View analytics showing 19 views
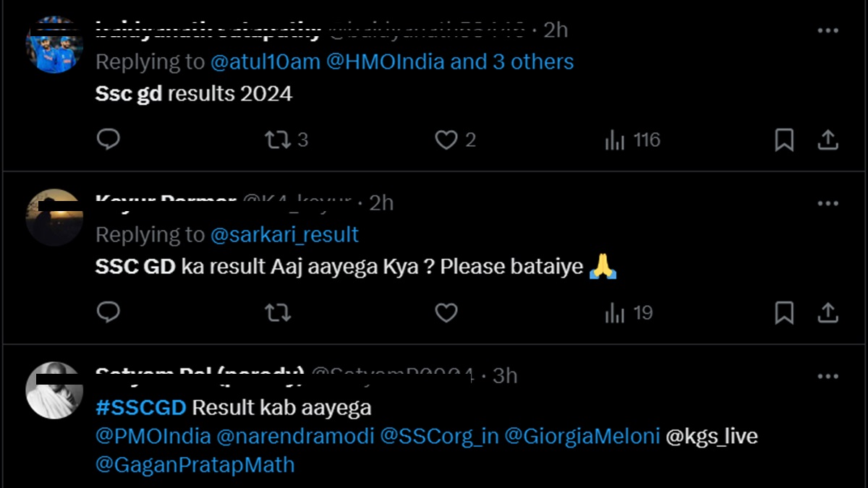Screen dimensions: 868x488 pos(628,312)
